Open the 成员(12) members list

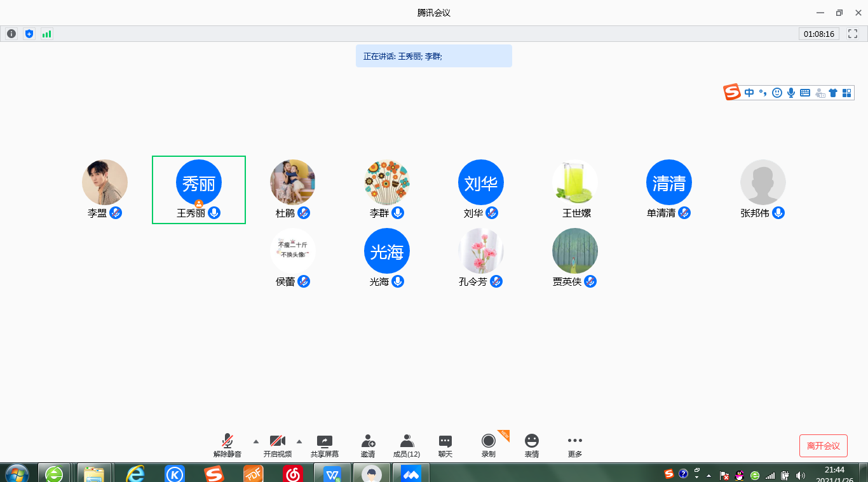pos(407,446)
